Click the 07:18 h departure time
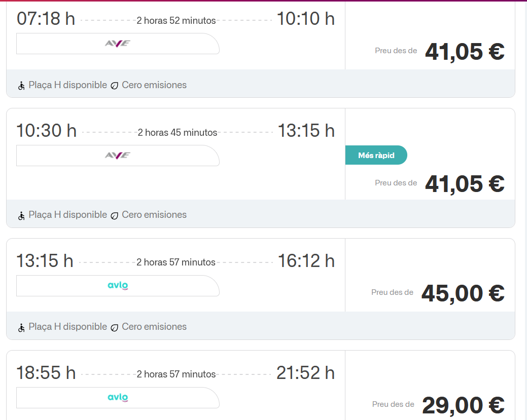527x420 pixels. click(x=46, y=19)
